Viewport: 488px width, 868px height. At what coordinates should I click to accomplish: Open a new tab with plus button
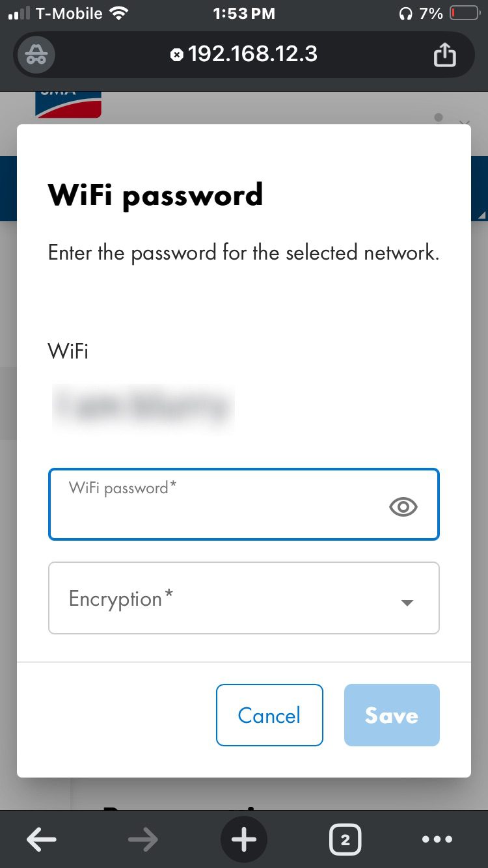(244, 840)
